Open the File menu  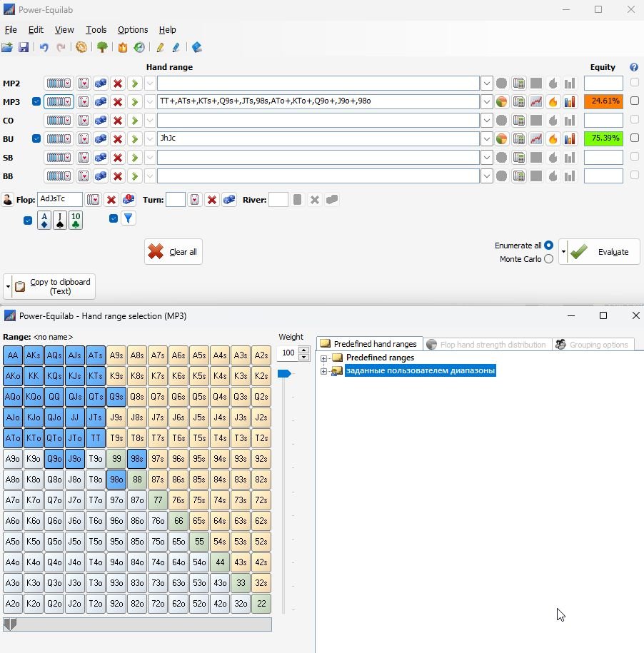click(11, 30)
